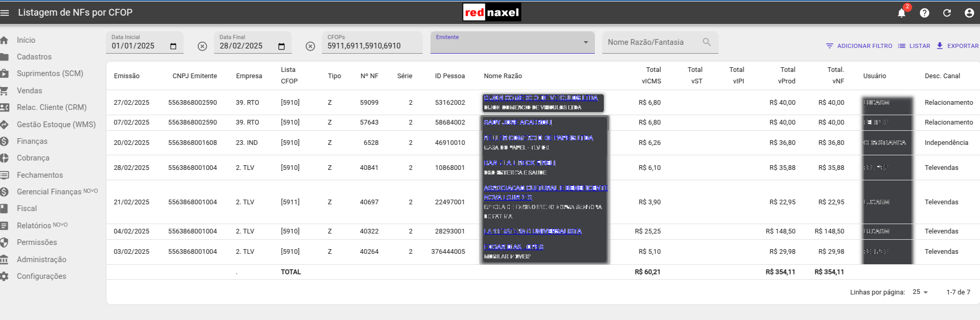Open the Configurações menu item
This screenshot has height=320, width=980.
click(x=42, y=276)
